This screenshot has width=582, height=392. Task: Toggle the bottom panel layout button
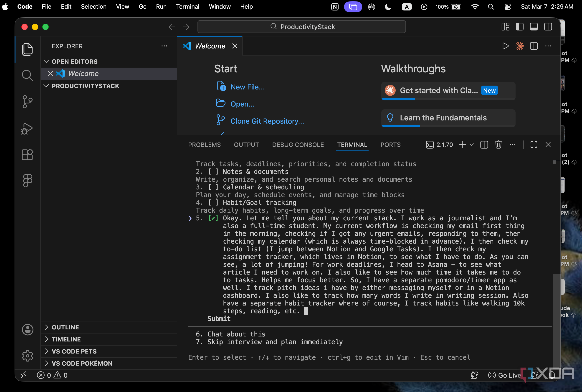pos(534,27)
